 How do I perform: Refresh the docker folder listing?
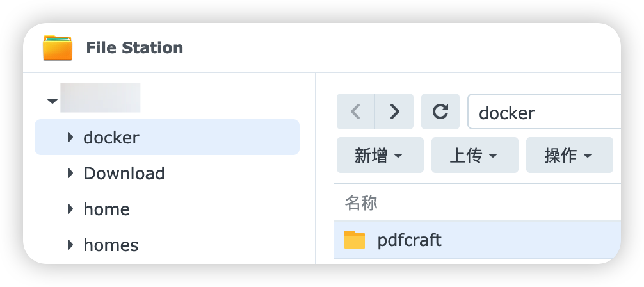click(440, 112)
